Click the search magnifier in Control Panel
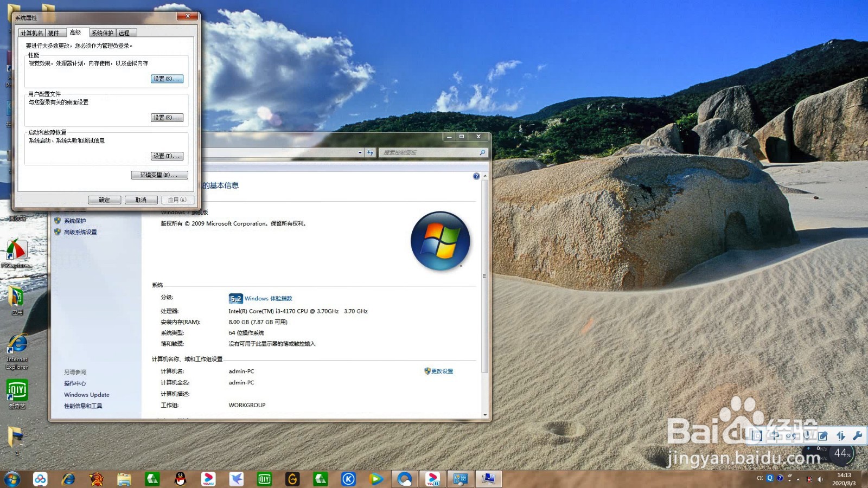The image size is (868, 488). coord(482,153)
